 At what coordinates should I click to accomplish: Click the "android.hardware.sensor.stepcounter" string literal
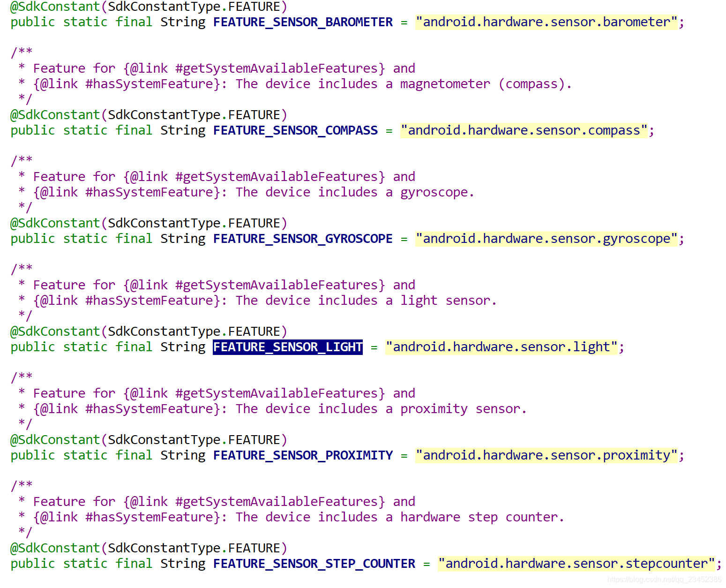tap(576, 564)
